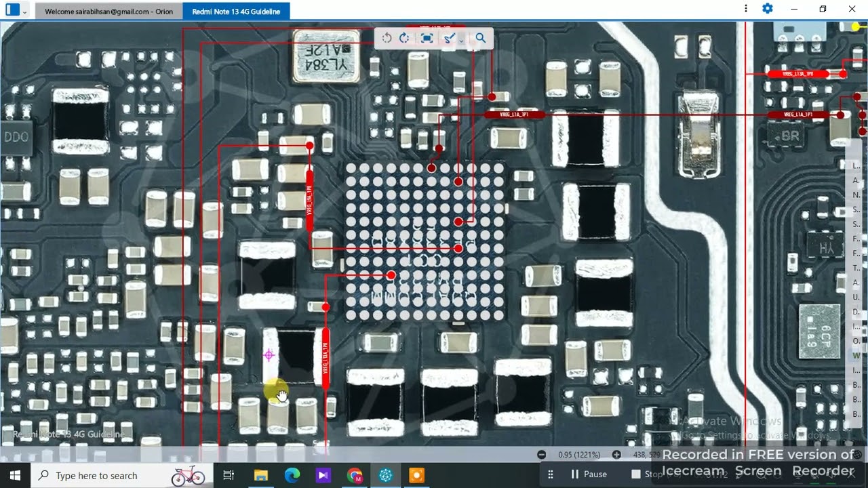Stop the screen recording

point(647,474)
